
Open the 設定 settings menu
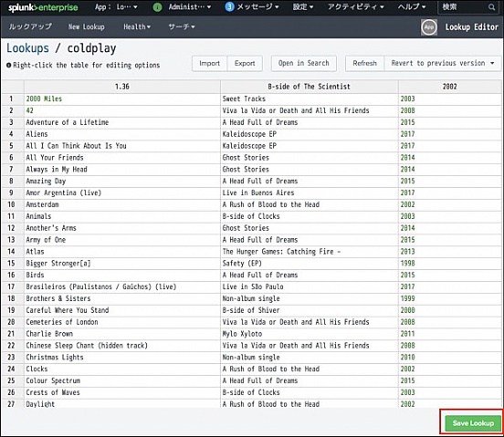point(303,6)
